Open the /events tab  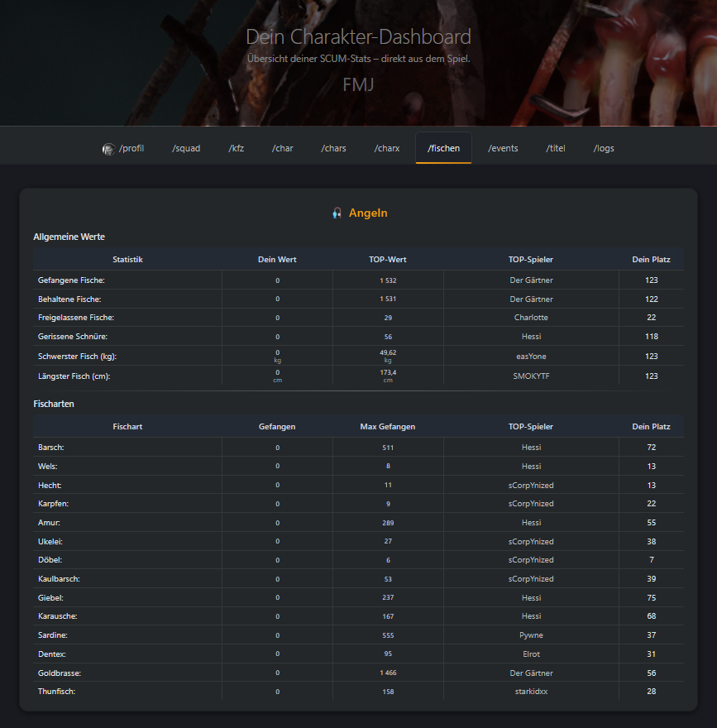click(x=503, y=148)
